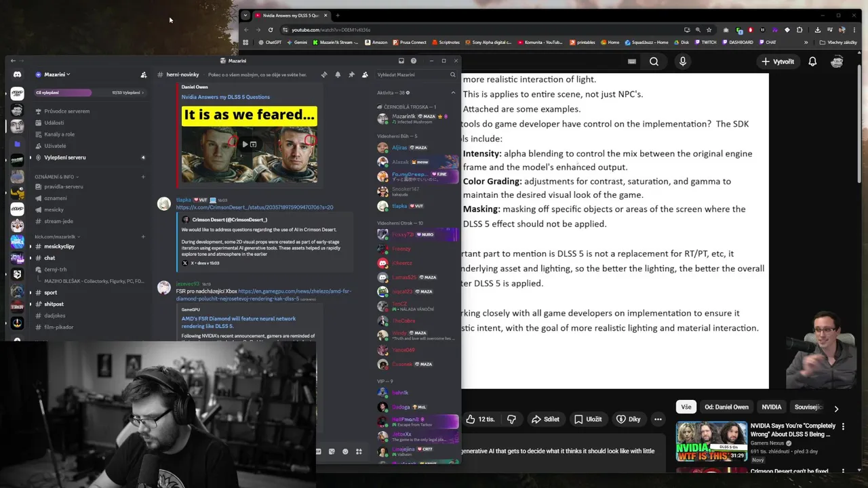Like the YouTube video (12 tis.)
The height and width of the screenshot is (488, 868).
coord(480,420)
